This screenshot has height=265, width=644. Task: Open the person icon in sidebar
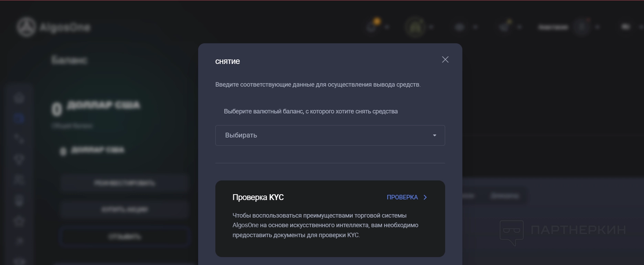(19, 179)
